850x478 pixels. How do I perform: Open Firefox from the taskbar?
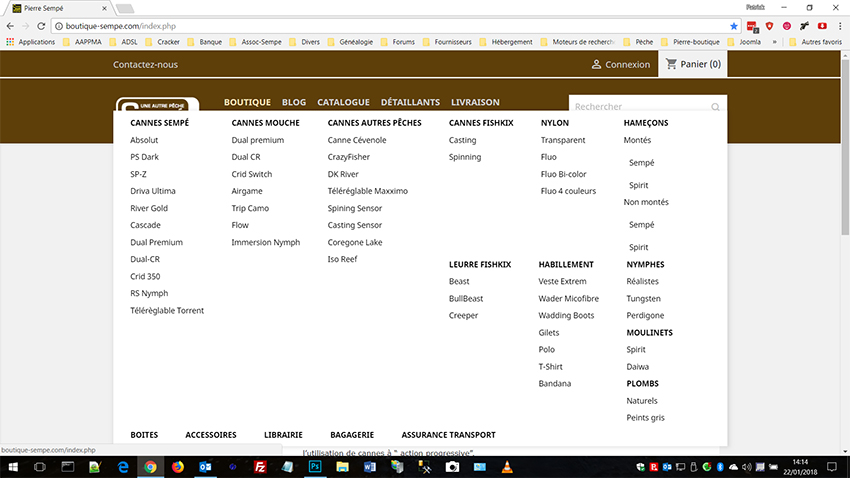tap(178, 467)
